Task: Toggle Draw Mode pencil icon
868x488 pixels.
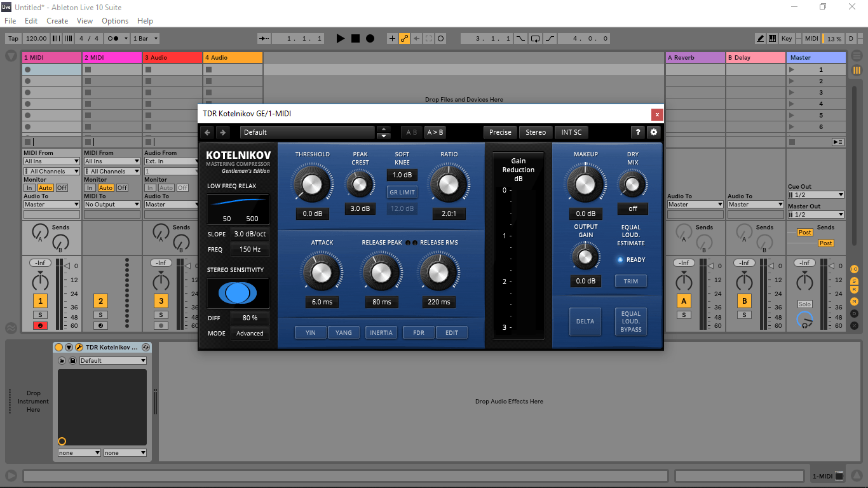Action: (x=760, y=39)
